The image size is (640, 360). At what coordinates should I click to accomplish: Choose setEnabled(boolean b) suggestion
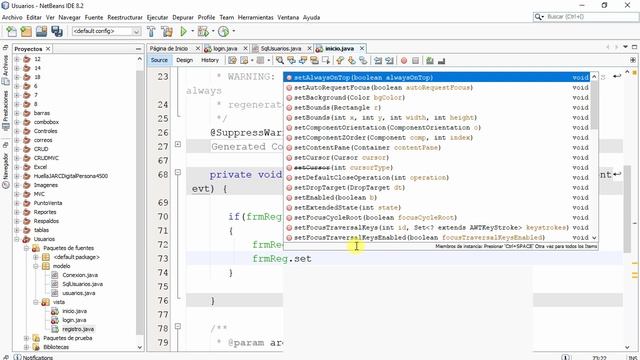(x=438, y=198)
